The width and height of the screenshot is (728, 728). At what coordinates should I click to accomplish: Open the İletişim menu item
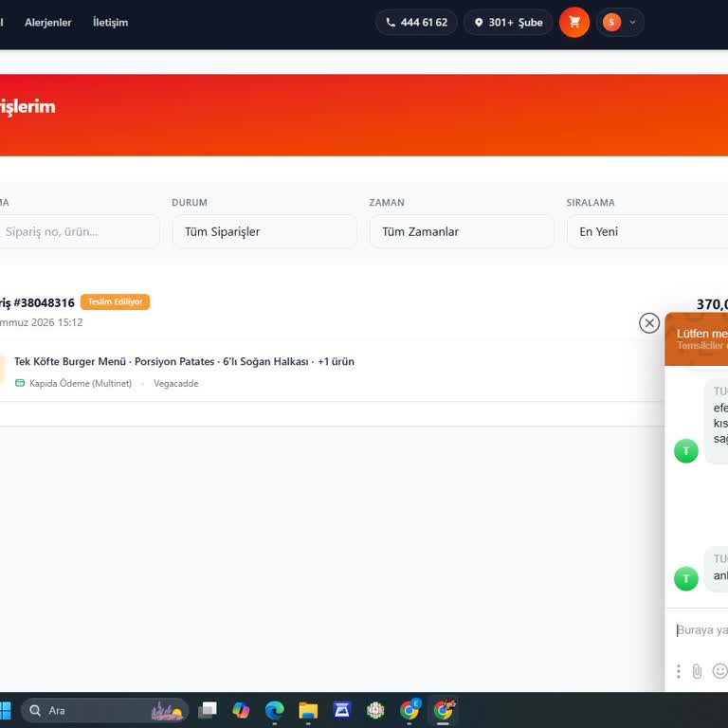pyautogui.click(x=110, y=23)
